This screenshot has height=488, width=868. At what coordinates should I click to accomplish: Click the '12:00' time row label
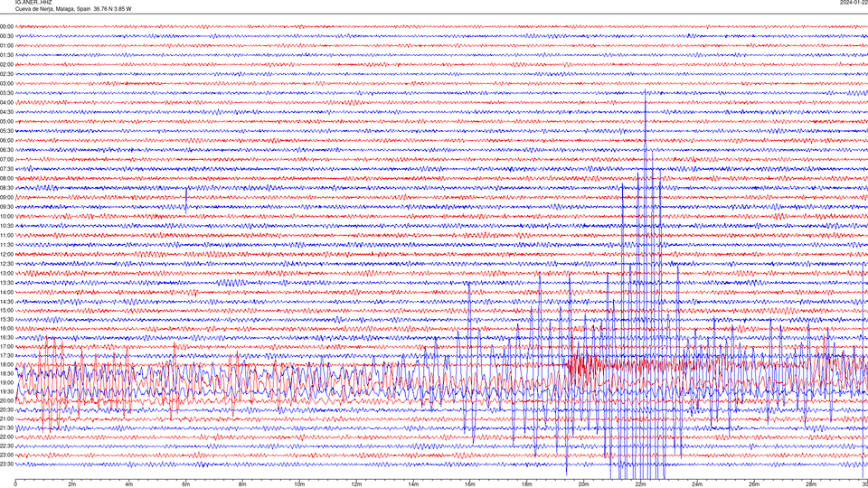pyautogui.click(x=6, y=254)
